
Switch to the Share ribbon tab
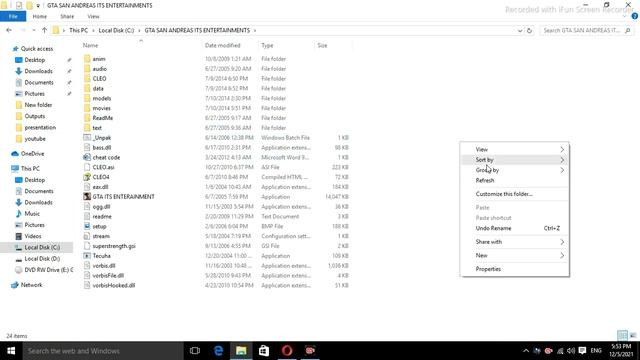click(67, 16)
